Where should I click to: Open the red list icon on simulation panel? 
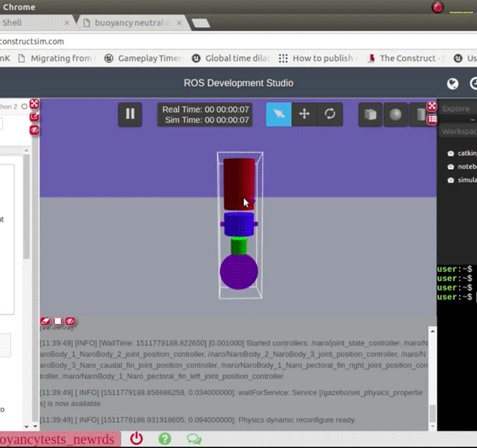(x=432, y=119)
